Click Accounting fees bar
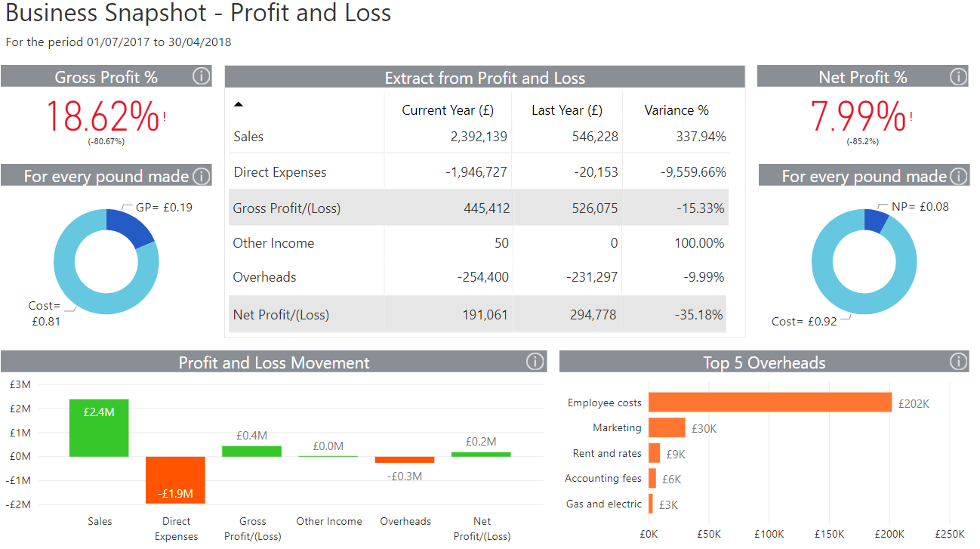The image size is (980, 549). 652,478
